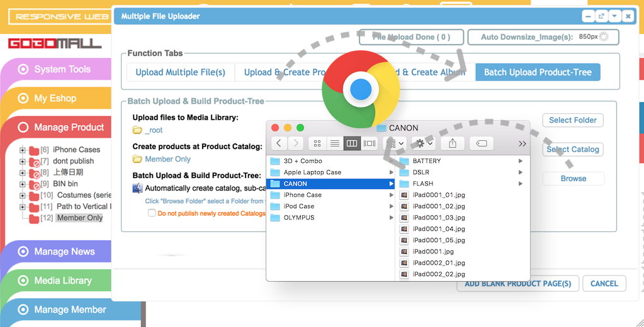644x327 pixels.
Task: Collapse the uploader dialog with down-arrow icon
Action: click(x=614, y=16)
